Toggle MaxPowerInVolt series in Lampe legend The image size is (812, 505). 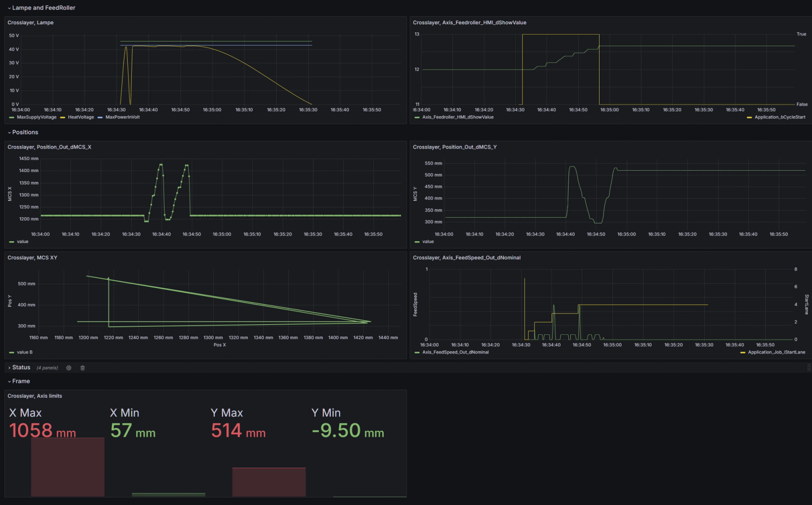[x=122, y=117]
